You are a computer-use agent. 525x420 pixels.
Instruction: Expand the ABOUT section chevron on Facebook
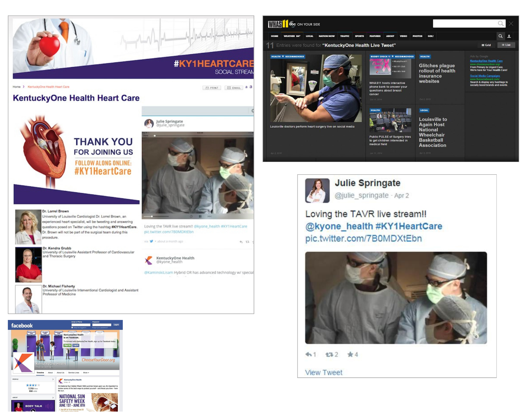(x=53, y=398)
